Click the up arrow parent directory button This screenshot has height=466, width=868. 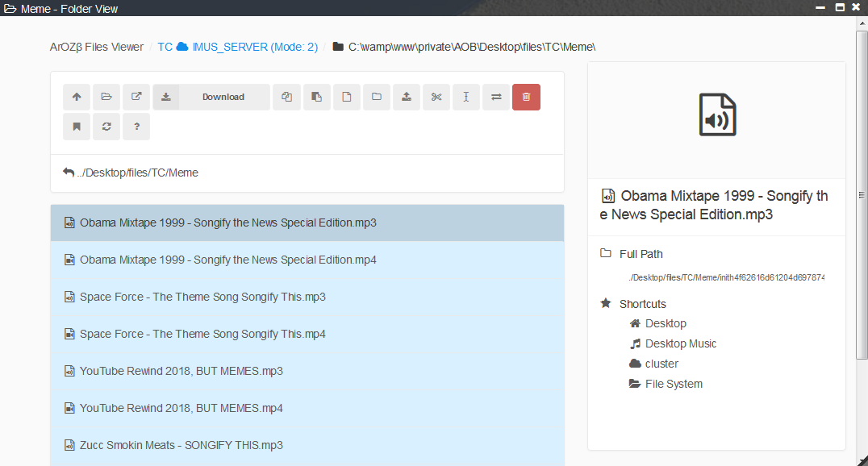(x=77, y=97)
